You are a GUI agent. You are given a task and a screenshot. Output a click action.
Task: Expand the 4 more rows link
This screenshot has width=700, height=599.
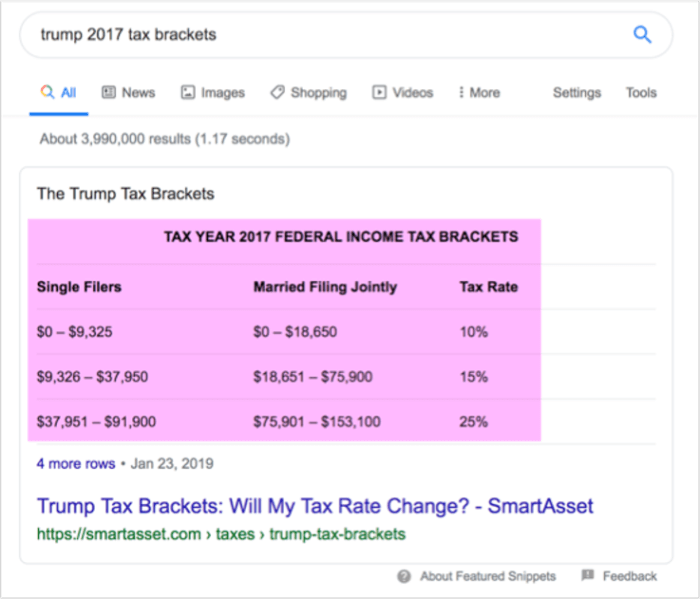coord(75,464)
